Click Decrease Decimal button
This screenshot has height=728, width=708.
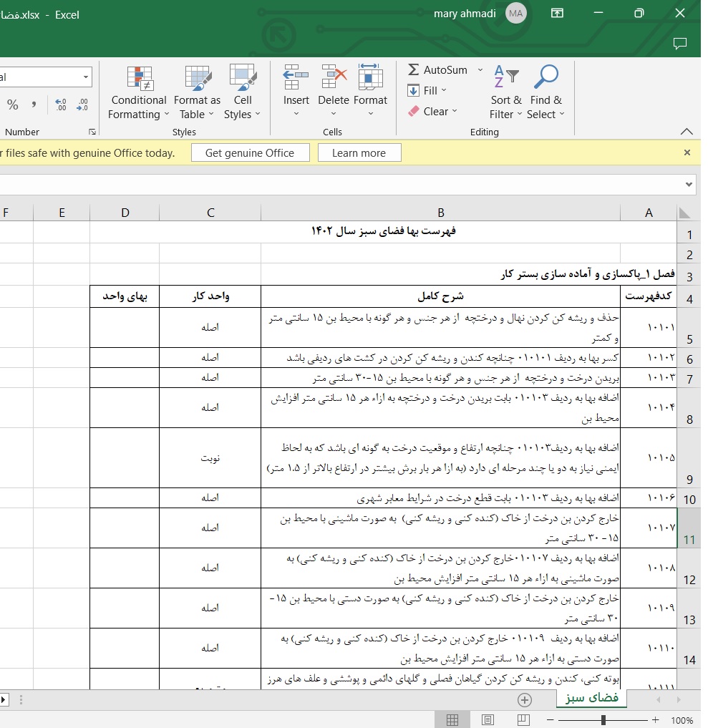coord(82,105)
